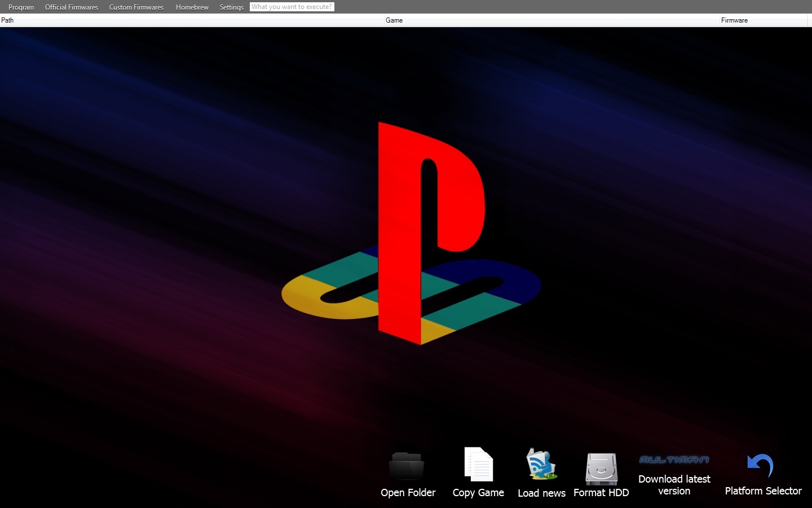The image size is (812, 508).
Task: Click the Game column header
Action: pyautogui.click(x=552, y=20)
